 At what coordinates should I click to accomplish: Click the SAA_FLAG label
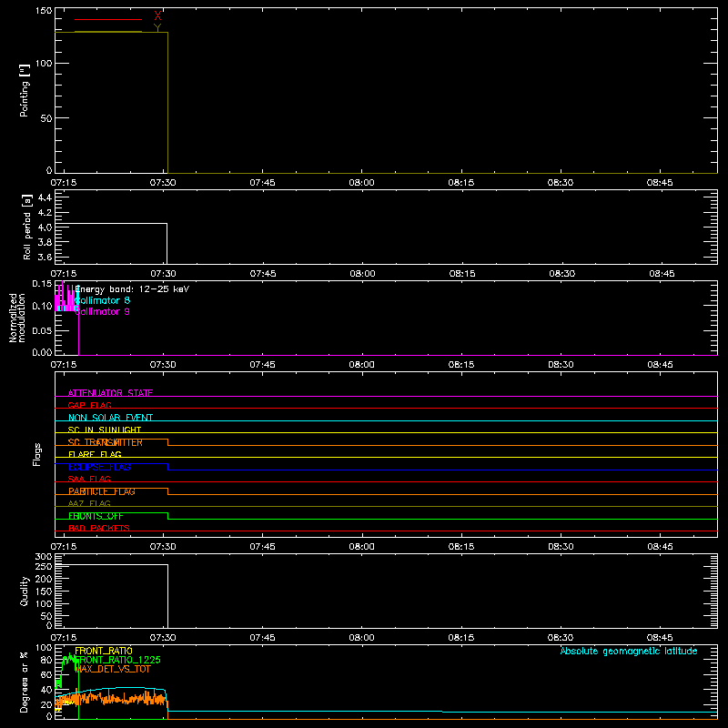(x=89, y=480)
